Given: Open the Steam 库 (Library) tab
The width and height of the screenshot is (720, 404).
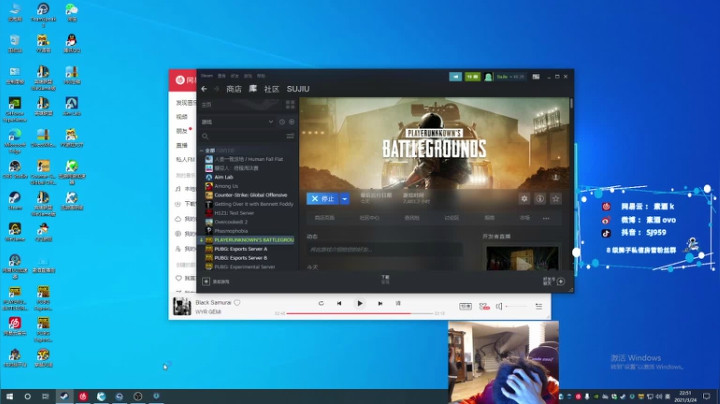Looking at the screenshot, I should click(253, 89).
